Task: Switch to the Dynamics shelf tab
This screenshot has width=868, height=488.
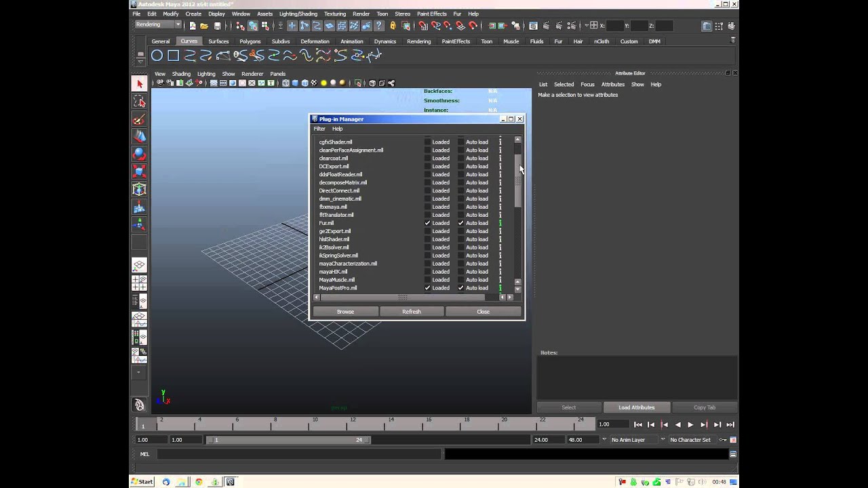Action: pyautogui.click(x=384, y=41)
